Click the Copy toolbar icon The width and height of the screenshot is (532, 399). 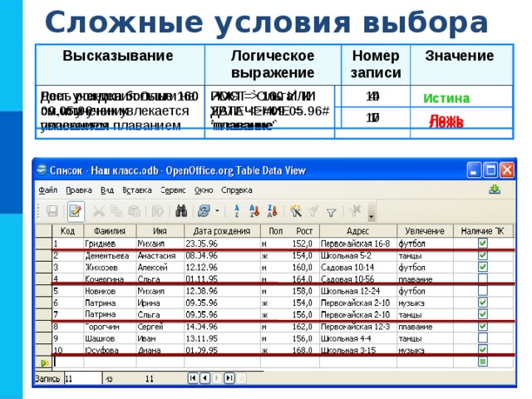click(116, 211)
